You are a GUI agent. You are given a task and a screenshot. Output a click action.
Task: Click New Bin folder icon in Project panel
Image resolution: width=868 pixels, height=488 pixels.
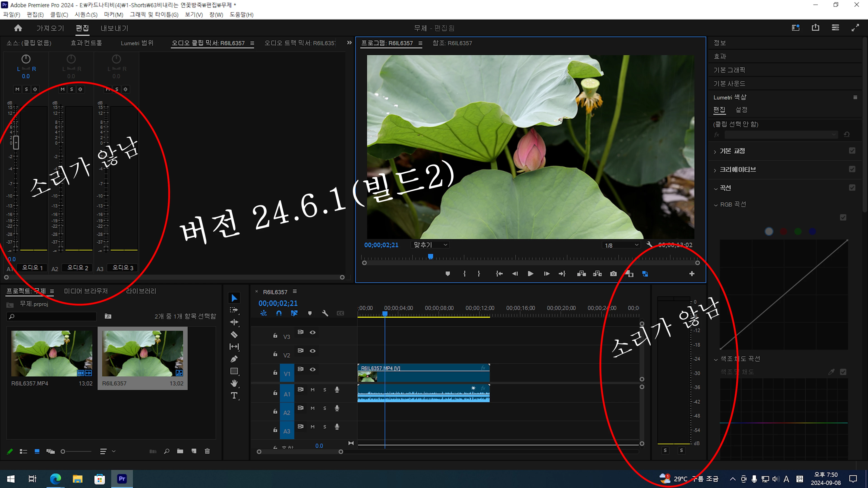[x=180, y=451]
